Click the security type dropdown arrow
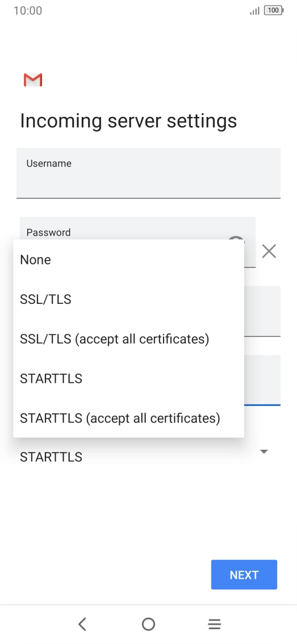This screenshot has height=644, width=297. 264,452
